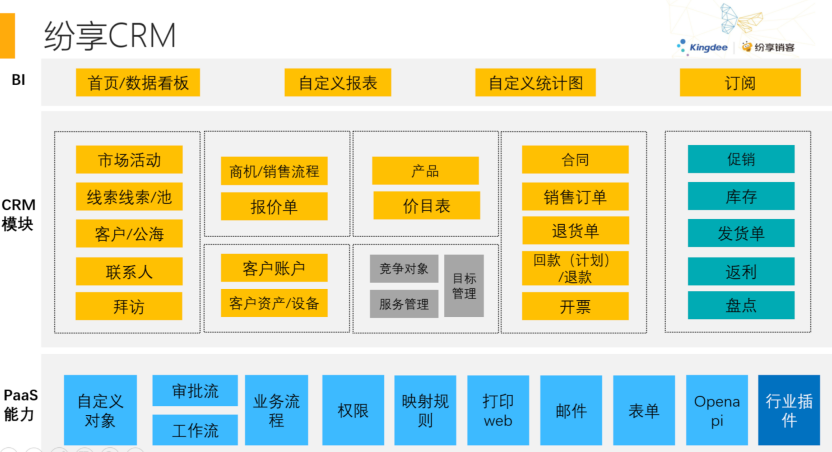This screenshot has height=452, width=832.
Task: Select the 订阅 box
Action: pyautogui.click(x=740, y=83)
